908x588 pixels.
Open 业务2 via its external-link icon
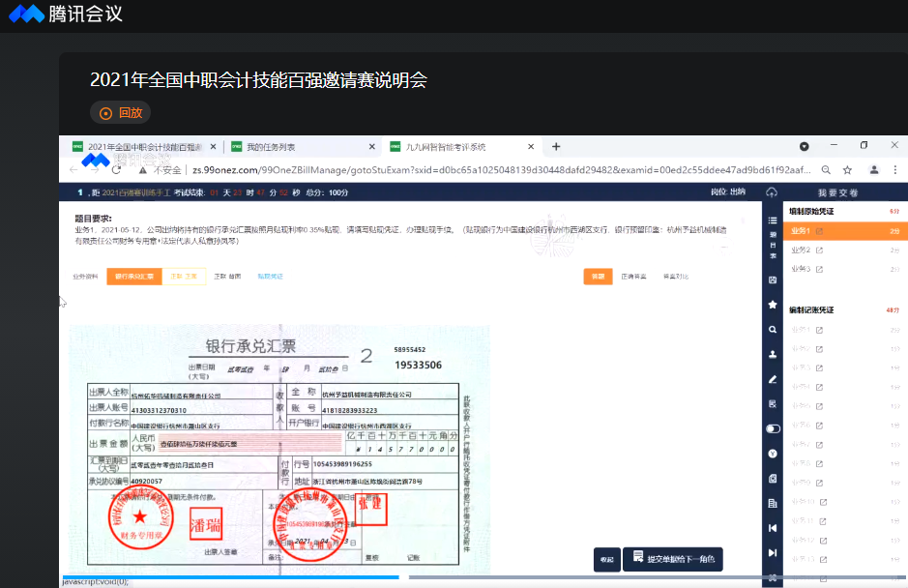(x=820, y=250)
